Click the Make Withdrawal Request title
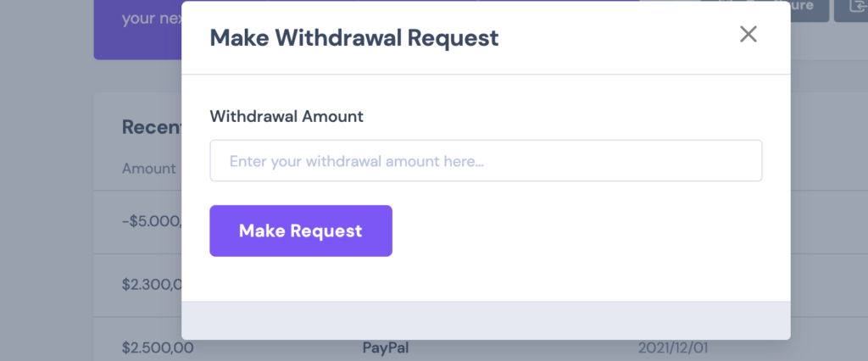The image size is (868, 361). pos(353,37)
